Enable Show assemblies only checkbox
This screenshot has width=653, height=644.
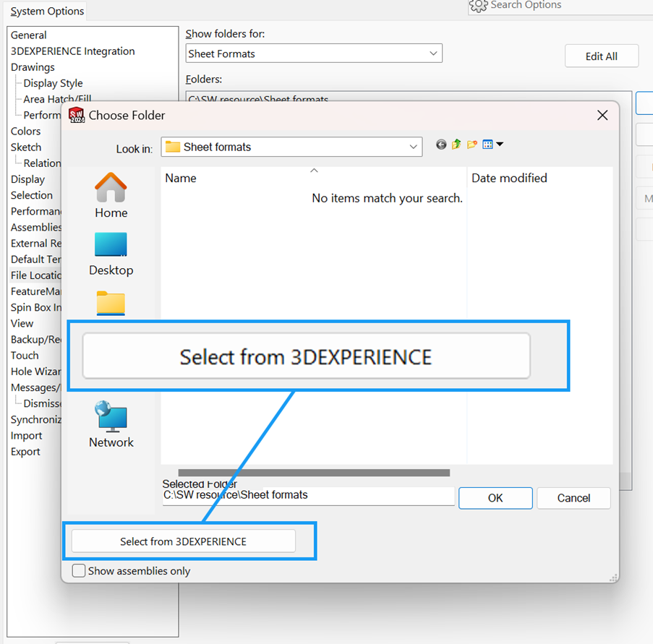[79, 570]
